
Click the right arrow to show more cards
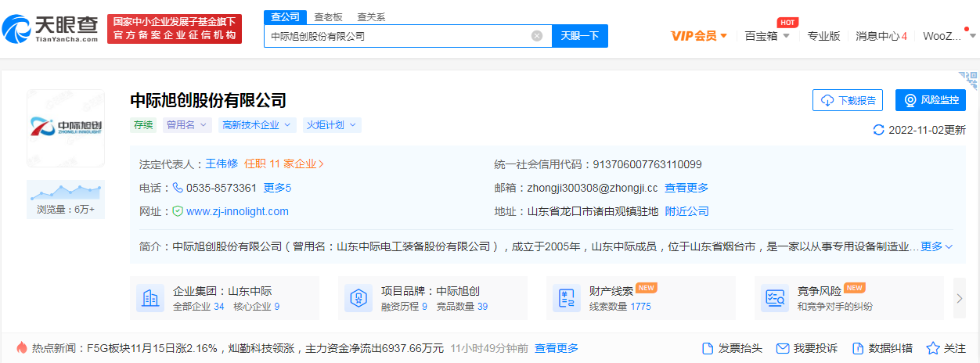click(960, 297)
